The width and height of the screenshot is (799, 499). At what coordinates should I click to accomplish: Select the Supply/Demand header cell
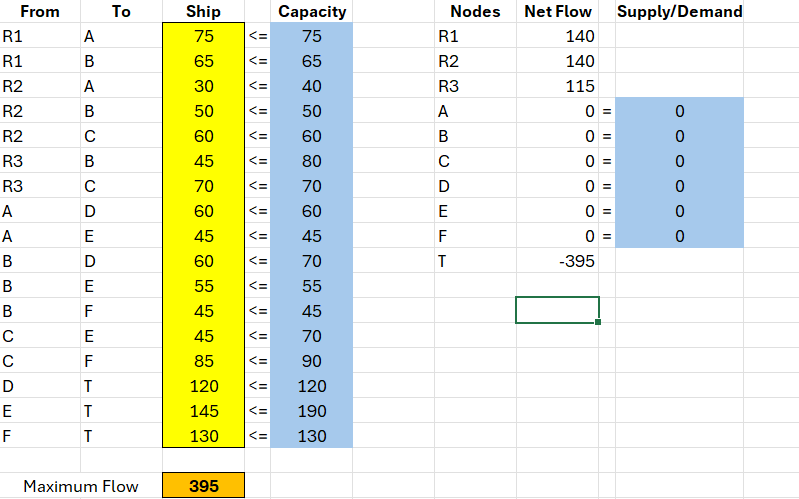pyautogui.click(x=679, y=11)
